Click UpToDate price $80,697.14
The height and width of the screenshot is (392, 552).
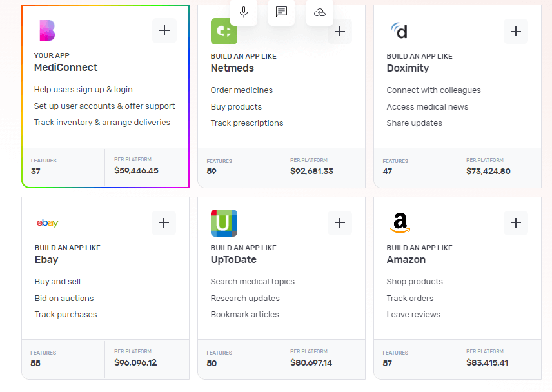[x=311, y=363]
